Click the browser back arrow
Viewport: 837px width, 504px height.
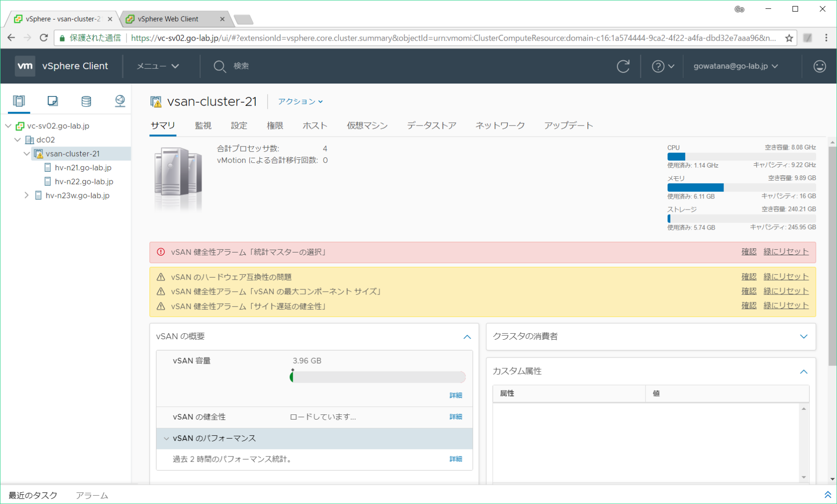click(11, 38)
